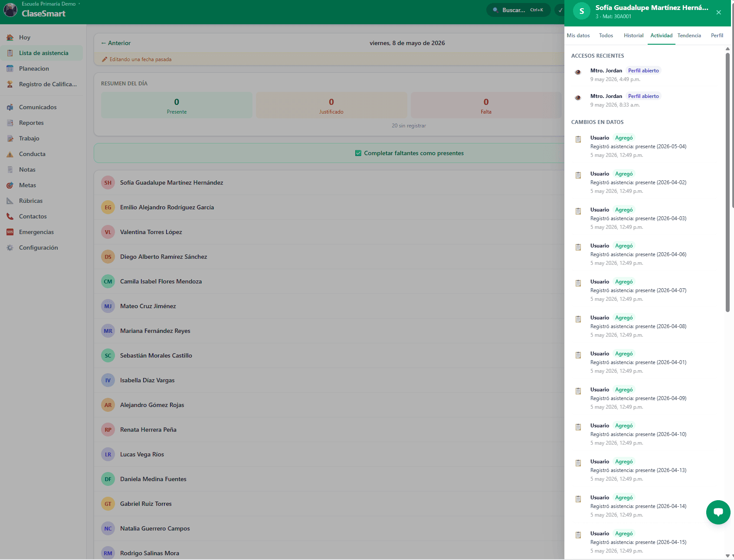This screenshot has width=734, height=560.
Task: Open the Reportes icon in the sidebar
Action: pos(10,123)
